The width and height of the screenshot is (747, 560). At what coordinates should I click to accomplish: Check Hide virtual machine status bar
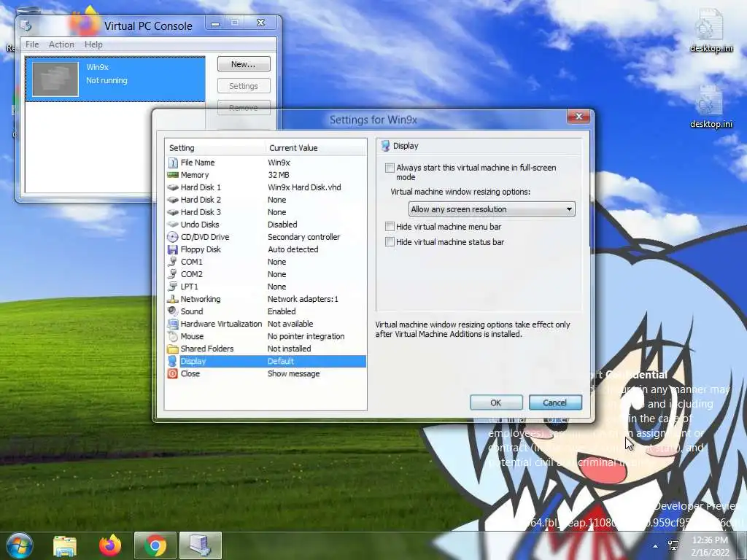coord(390,242)
